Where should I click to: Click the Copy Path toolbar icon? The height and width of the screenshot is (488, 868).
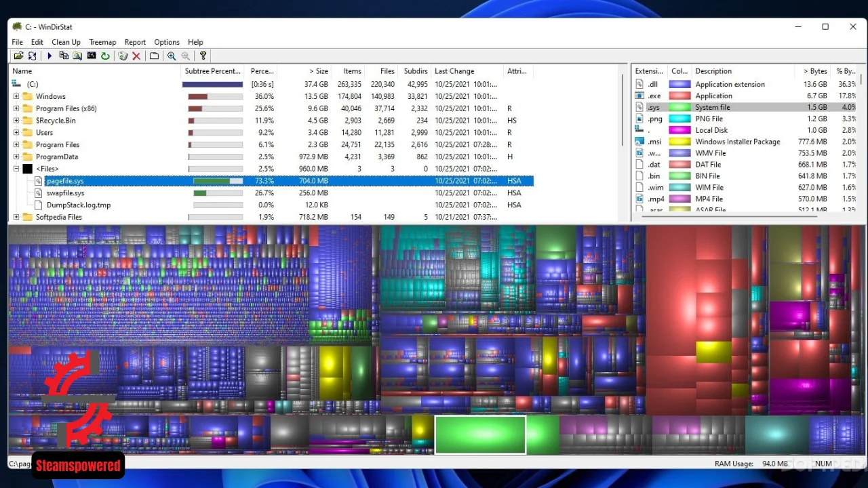(64, 56)
